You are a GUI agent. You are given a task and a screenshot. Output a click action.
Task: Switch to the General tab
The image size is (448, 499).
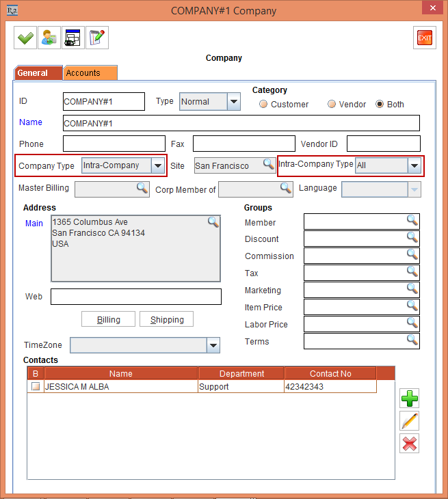click(x=38, y=73)
